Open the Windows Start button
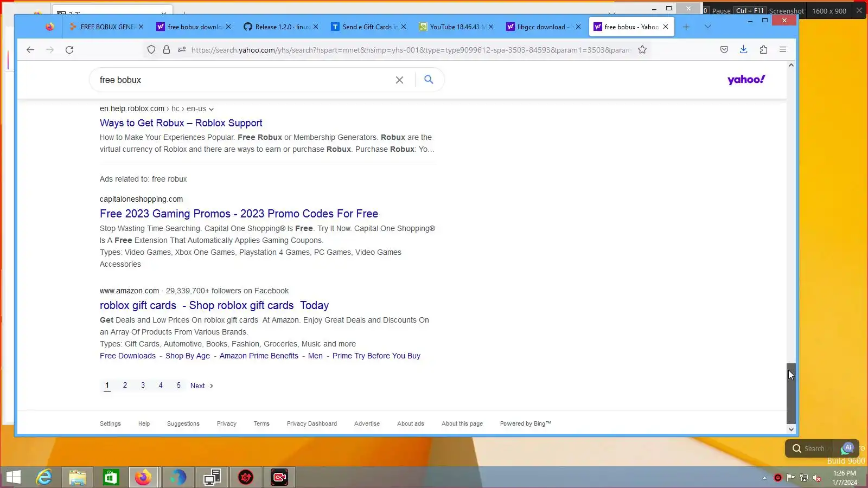 [13, 477]
